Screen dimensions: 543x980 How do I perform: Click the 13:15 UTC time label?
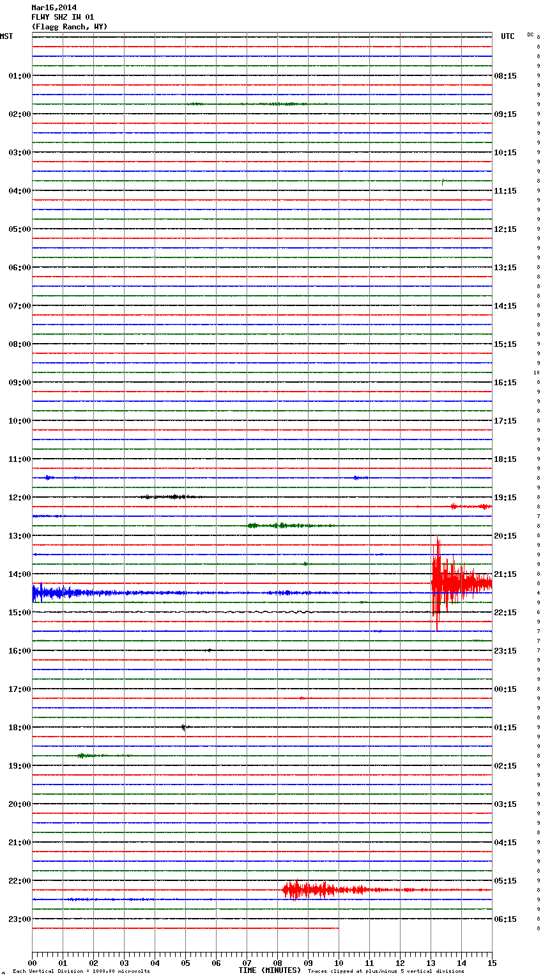pos(505,268)
